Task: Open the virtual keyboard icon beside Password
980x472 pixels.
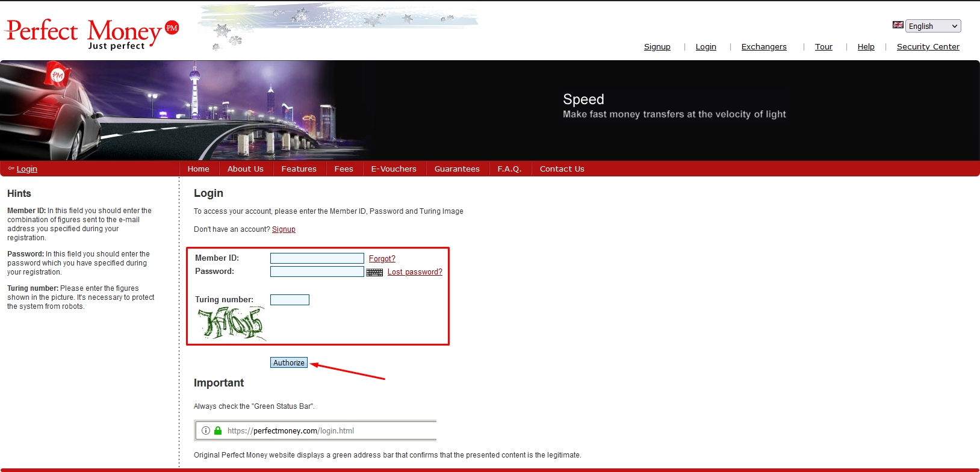Action: [x=374, y=272]
